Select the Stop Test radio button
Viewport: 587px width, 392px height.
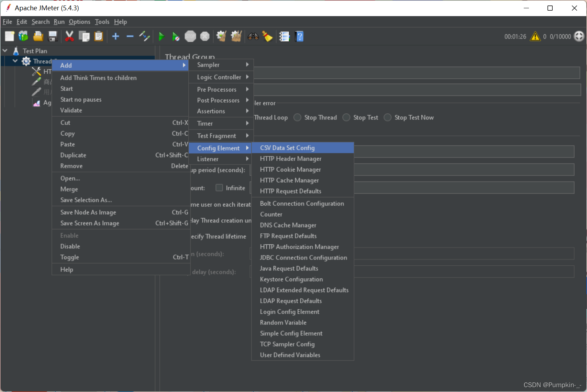tap(346, 117)
